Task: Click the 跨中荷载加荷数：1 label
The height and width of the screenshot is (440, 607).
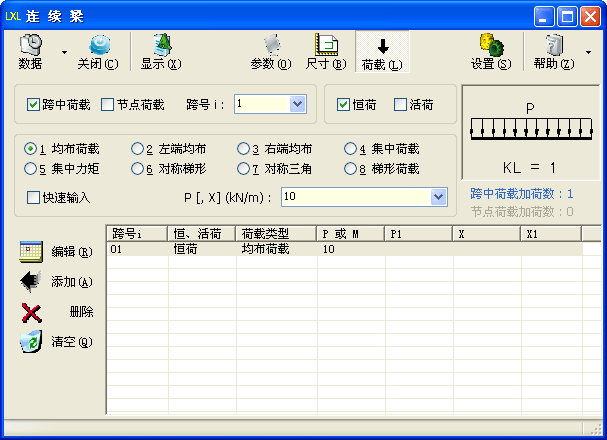Action: point(521,193)
